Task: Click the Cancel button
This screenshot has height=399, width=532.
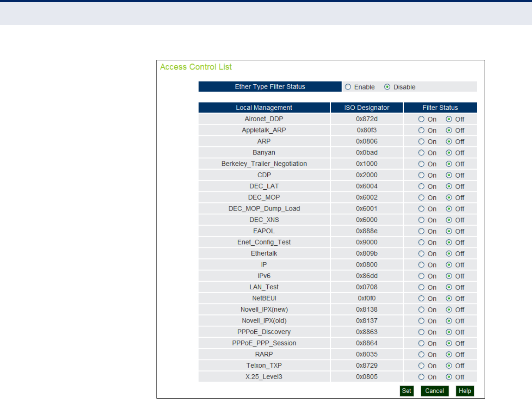Action: point(435,391)
